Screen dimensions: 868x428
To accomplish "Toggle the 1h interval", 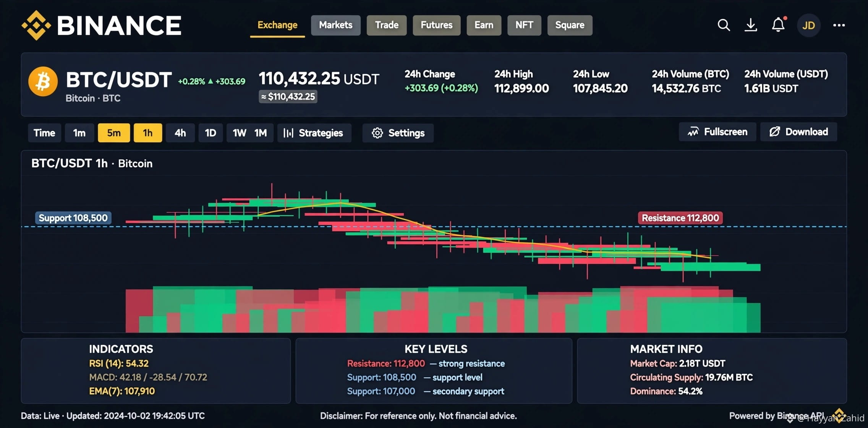I will (148, 133).
